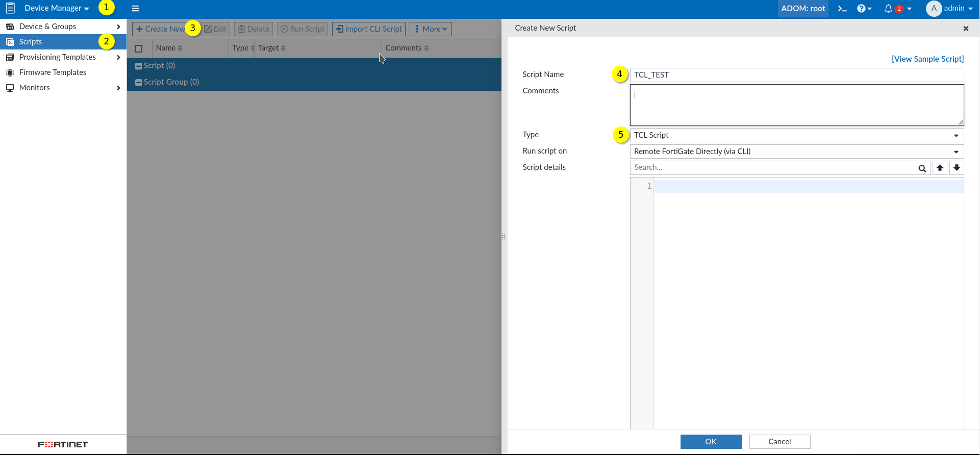
Task: Click the Run Script button
Action: 303,29
